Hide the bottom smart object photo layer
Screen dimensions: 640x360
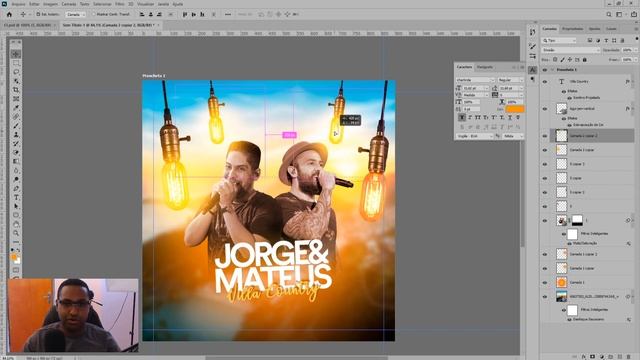(x=544, y=297)
